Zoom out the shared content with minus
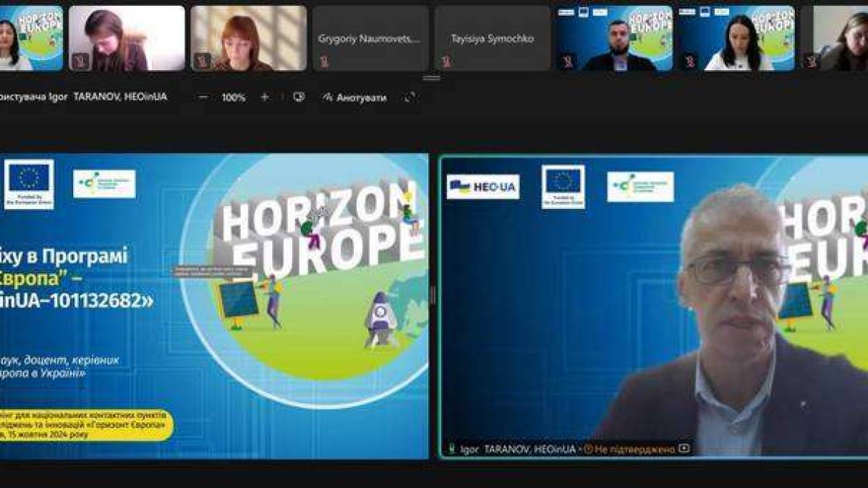Screen dimensions: 868x488 (x=203, y=97)
